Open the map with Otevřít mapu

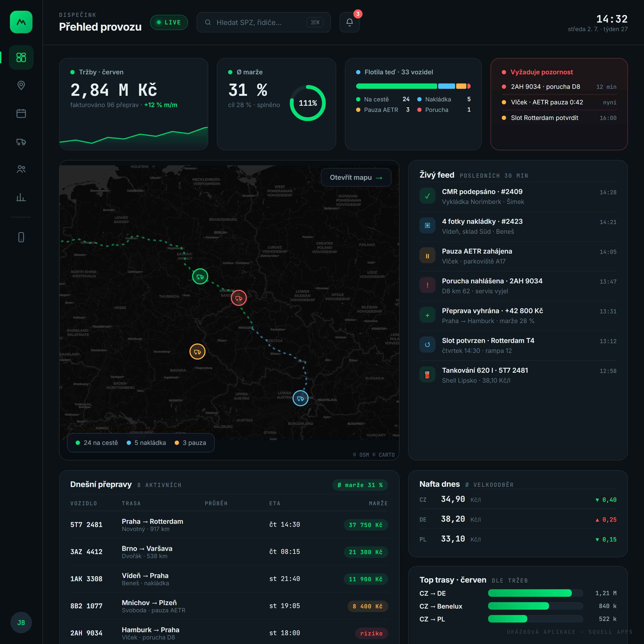pyautogui.click(x=356, y=177)
